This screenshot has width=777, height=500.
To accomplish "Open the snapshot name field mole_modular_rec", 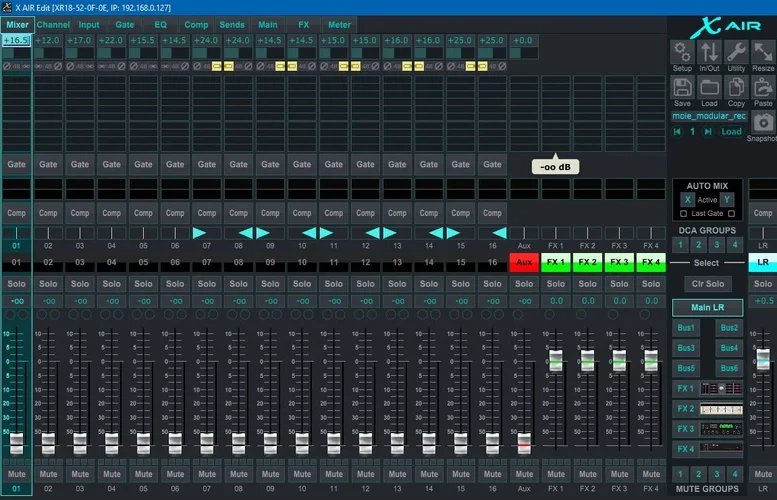I will [x=708, y=115].
